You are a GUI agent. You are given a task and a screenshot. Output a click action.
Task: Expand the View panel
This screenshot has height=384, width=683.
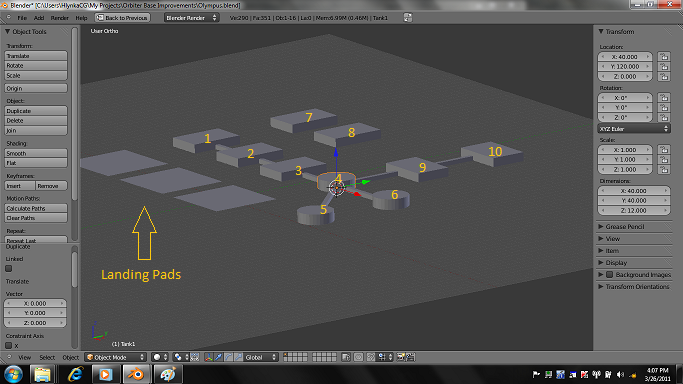tap(601, 239)
